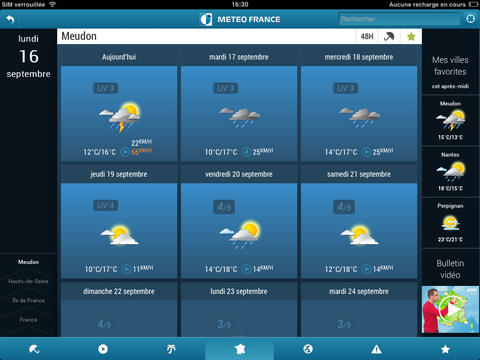Switch to the 48H forecast view
Image resolution: width=480 pixels, height=360 pixels.
pyautogui.click(x=367, y=36)
